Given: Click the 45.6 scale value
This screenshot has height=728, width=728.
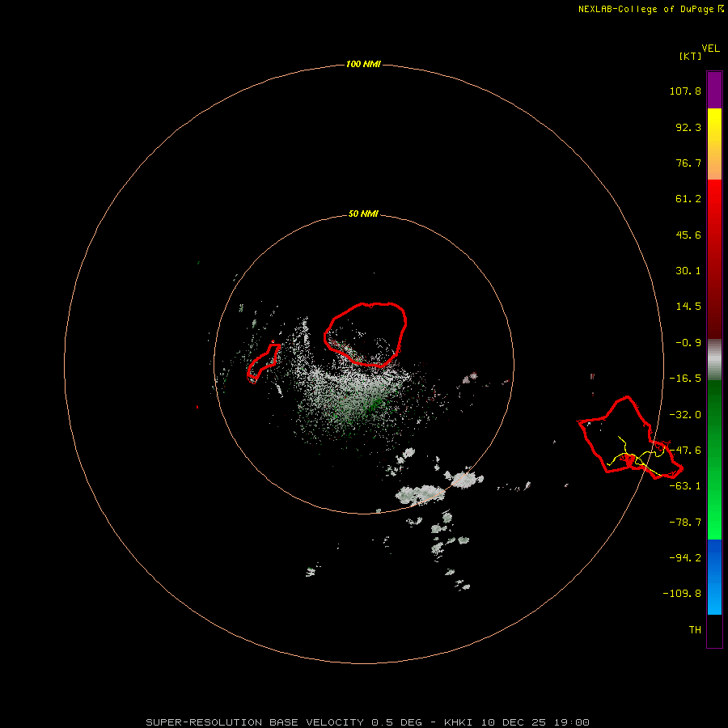Looking at the screenshot, I should 688,235.
